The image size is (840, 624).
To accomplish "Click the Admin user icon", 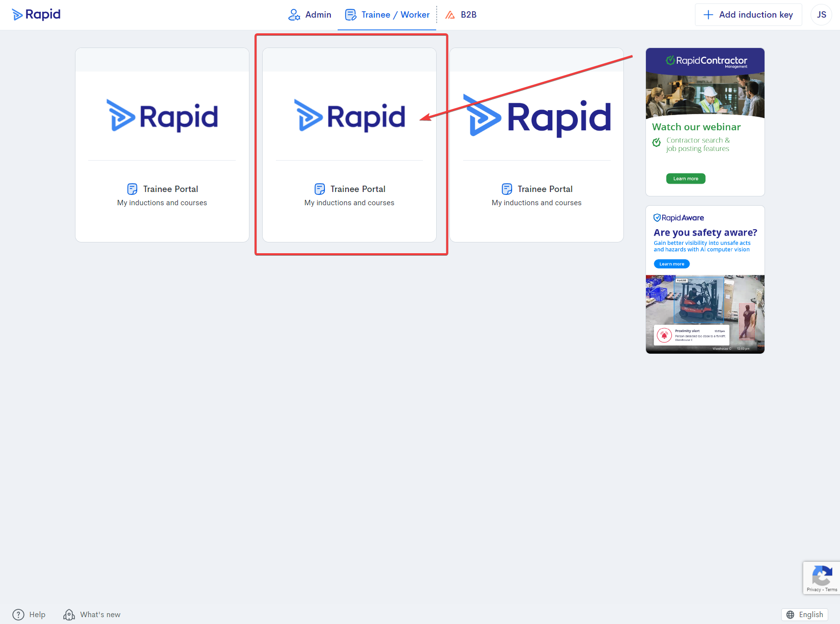I will [294, 15].
